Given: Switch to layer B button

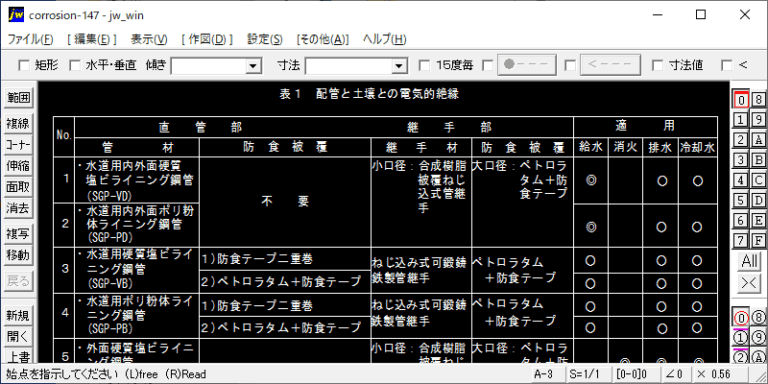Looking at the screenshot, I should tap(758, 160).
